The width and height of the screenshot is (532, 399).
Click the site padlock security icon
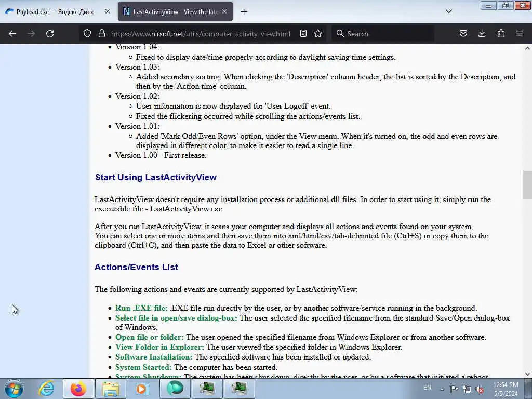pyautogui.click(x=101, y=34)
